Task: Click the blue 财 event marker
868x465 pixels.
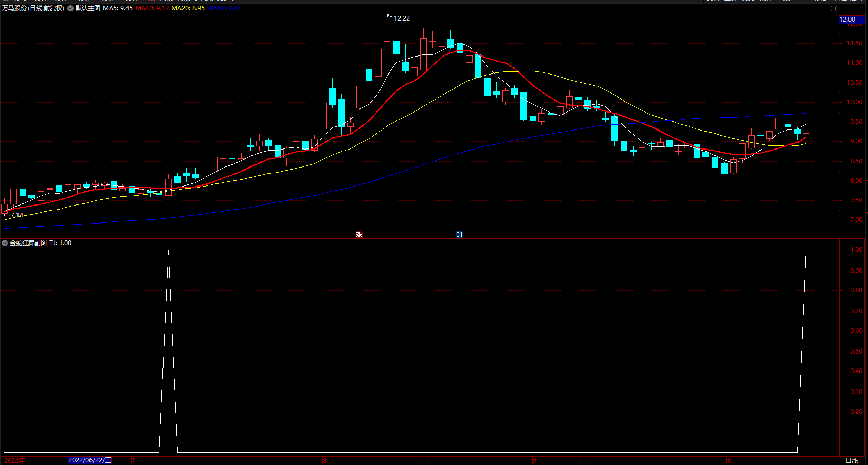Action: pos(459,235)
